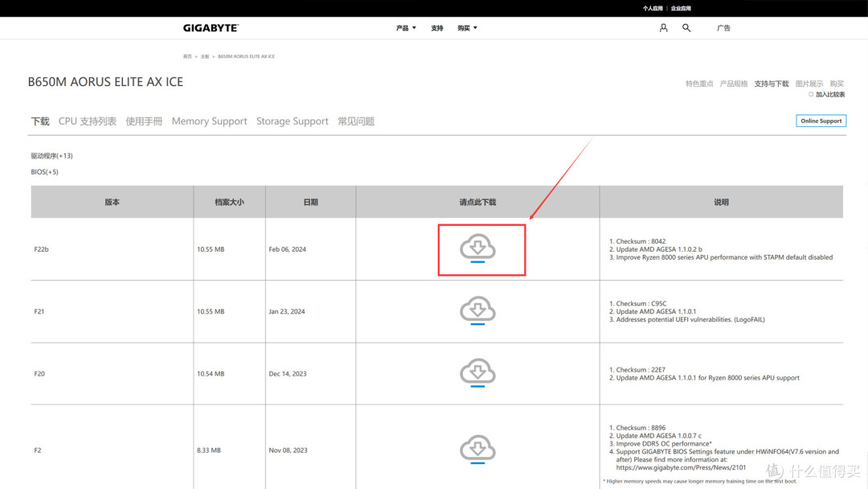Select text Checksum : C95C

tap(641, 303)
